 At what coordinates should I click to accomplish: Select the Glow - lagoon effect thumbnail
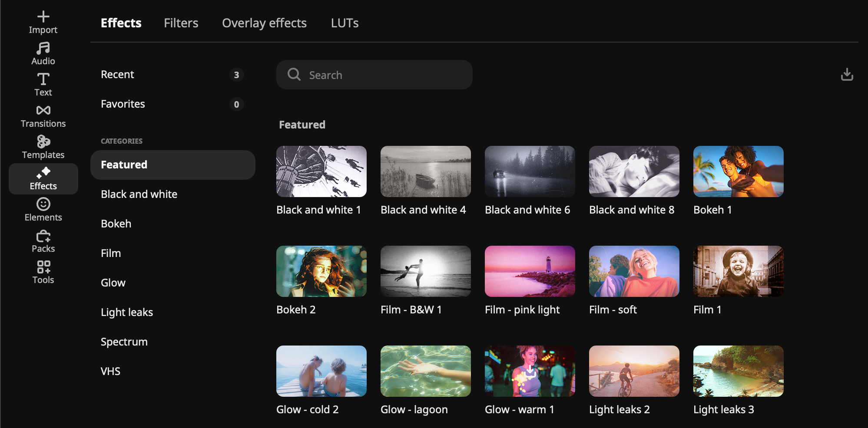point(426,371)
